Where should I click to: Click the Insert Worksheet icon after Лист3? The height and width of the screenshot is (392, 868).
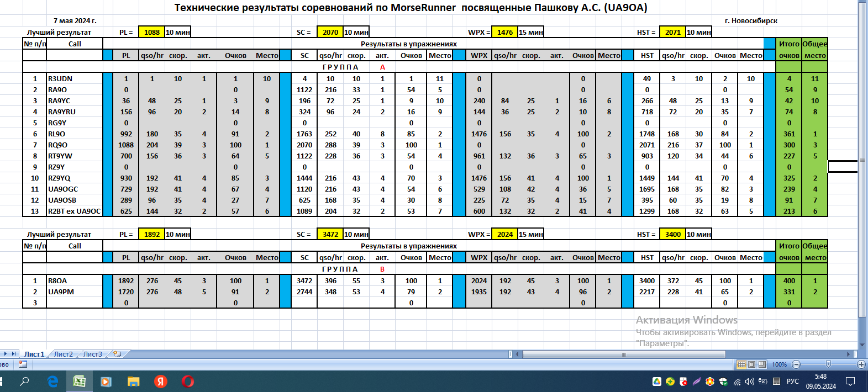click(117, 354)
